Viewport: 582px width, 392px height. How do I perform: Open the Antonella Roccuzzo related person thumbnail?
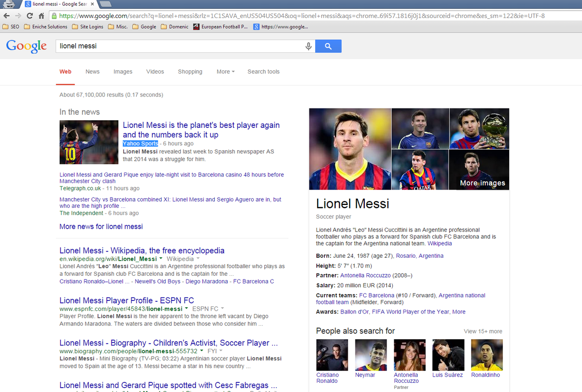coord(410,355)
